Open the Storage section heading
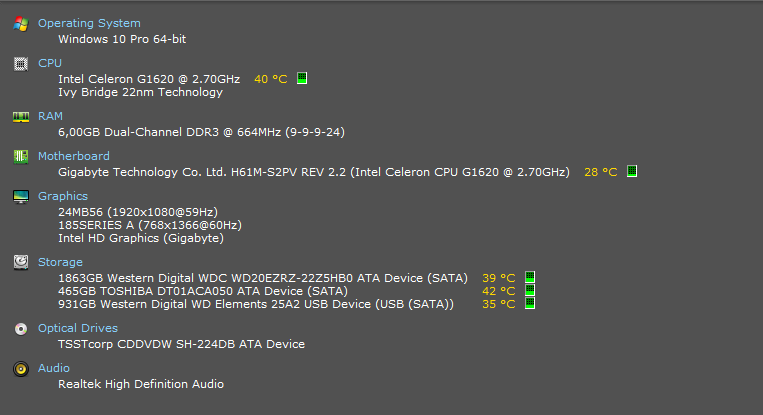 [60, 262]
